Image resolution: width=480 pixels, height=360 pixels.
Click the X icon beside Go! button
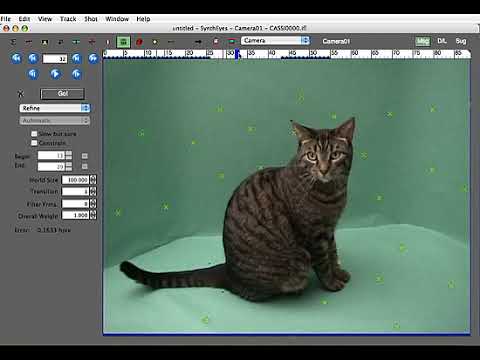[21, 94]
